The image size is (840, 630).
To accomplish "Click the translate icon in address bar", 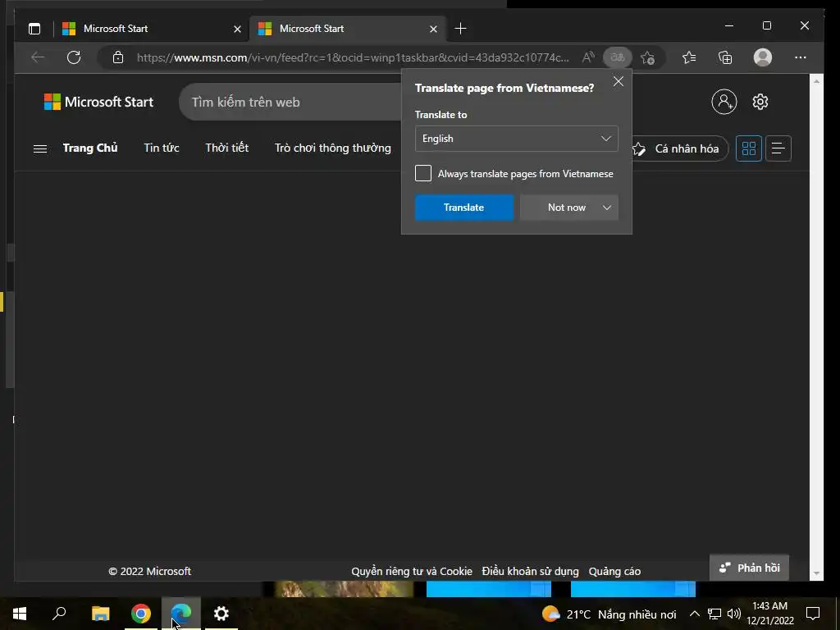I will click(617, 57).
